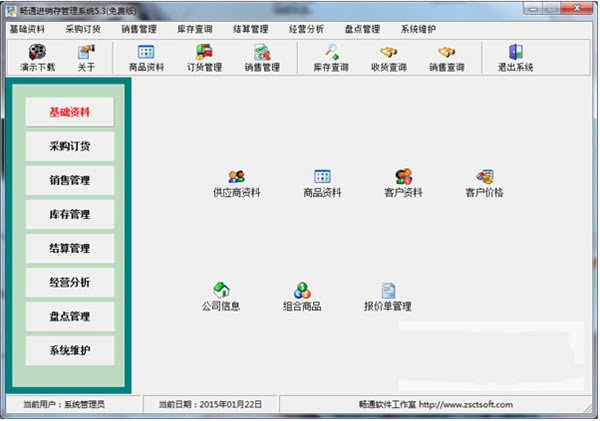600x421 pixels.
Task: Open the 基础资料 menu in menu bar
Action: tap(27, 29)
